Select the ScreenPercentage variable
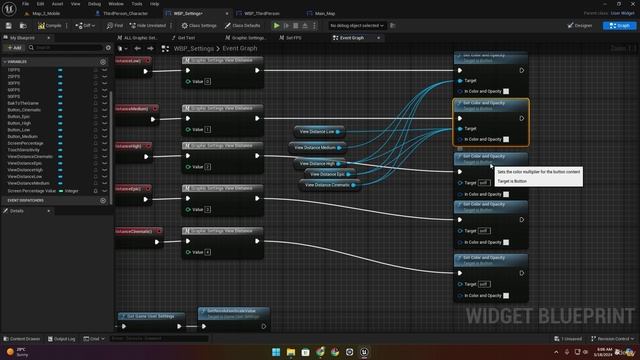The height and width of the screenshot is (360, 640). (x=25, y=143)
